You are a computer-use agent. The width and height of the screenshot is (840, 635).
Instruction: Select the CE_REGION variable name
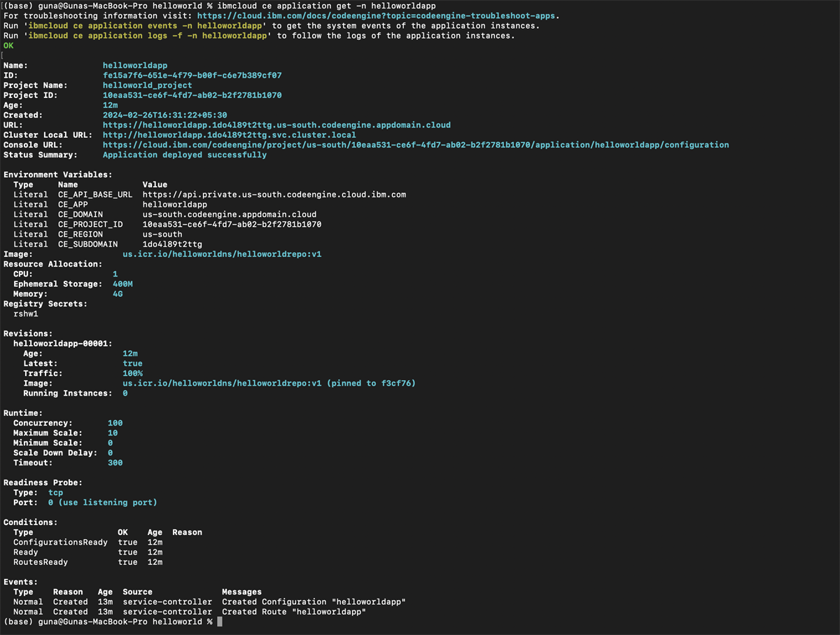pyautogui.click(x=80, y=235)
